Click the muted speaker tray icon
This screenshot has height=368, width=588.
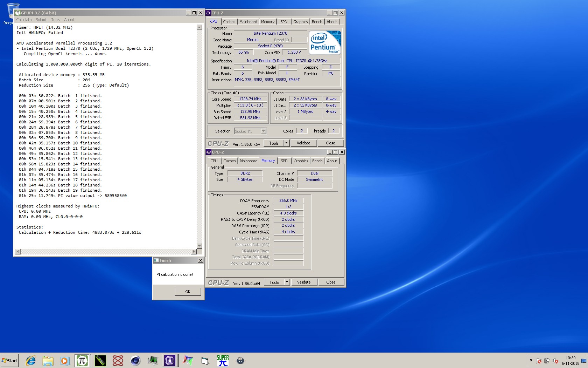555,361
